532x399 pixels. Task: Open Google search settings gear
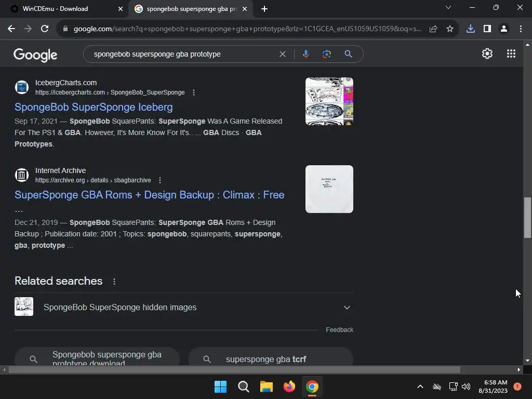487,54
